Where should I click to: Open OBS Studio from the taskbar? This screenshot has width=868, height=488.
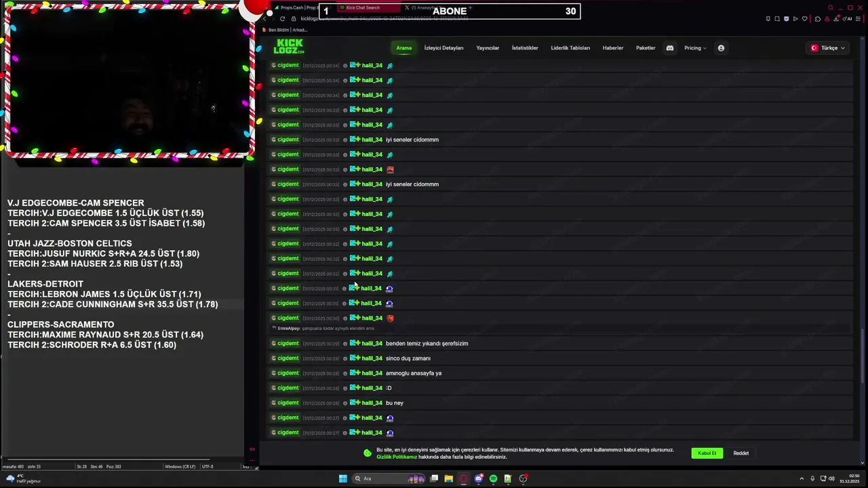pos(523,479)
